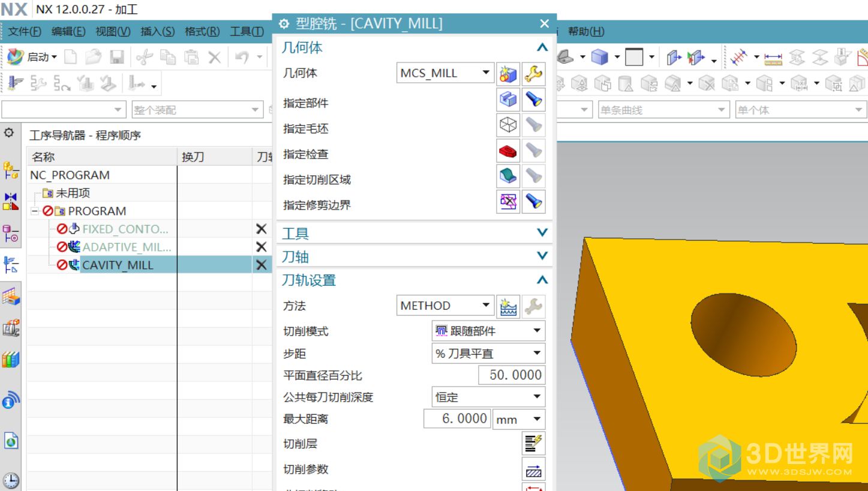The width and height of the screenshot is (868, 491).
Task: Click the Save floppy disk icon
Action: click(116, 57)
